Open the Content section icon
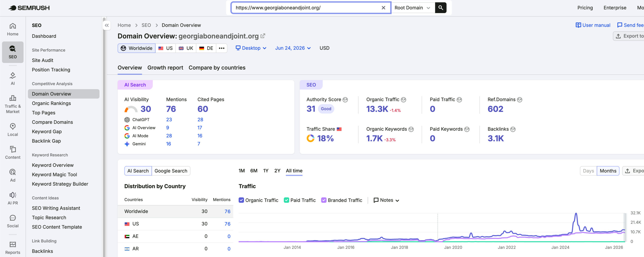This screenshot has height=257, width=644. pos(13,152)
